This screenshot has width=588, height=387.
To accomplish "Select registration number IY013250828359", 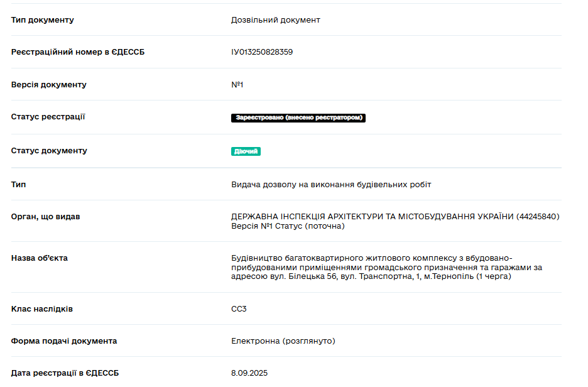I will (x=261, y=52).
